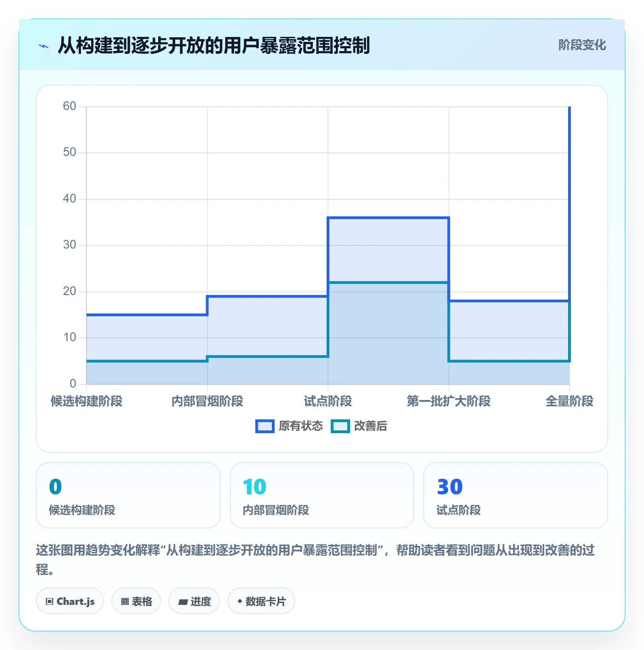
Task: Click the value 10 in second card
Action: tap(254, 487)
